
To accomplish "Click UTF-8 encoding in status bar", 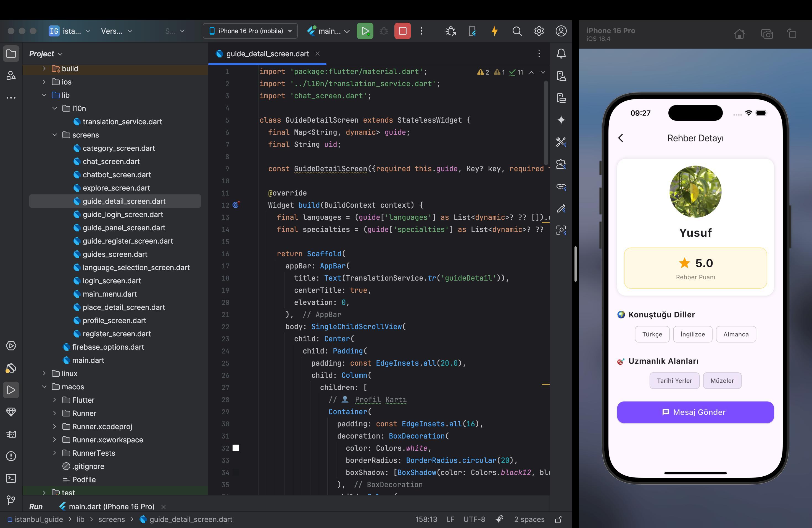I will [474, 519].
